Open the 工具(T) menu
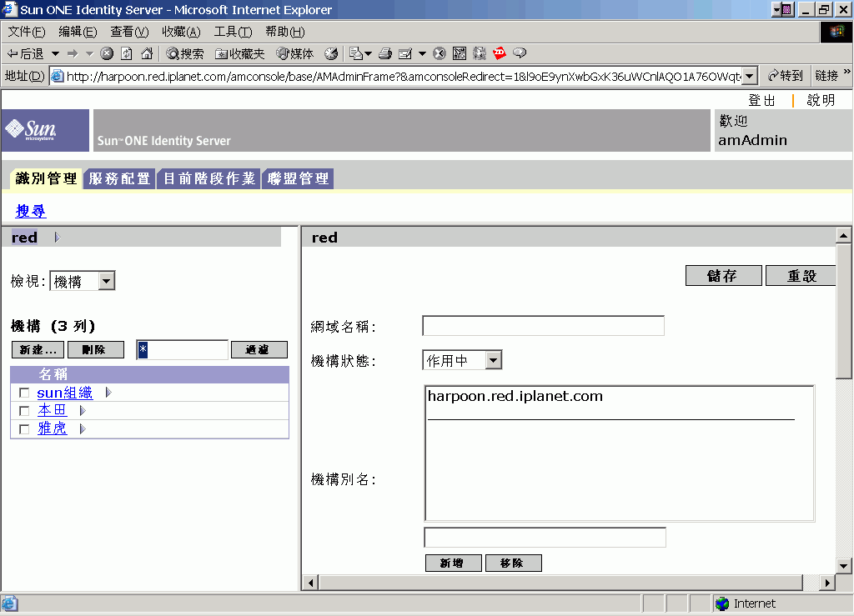The width and height of the screenshot is (854, 616). (234, 32)
